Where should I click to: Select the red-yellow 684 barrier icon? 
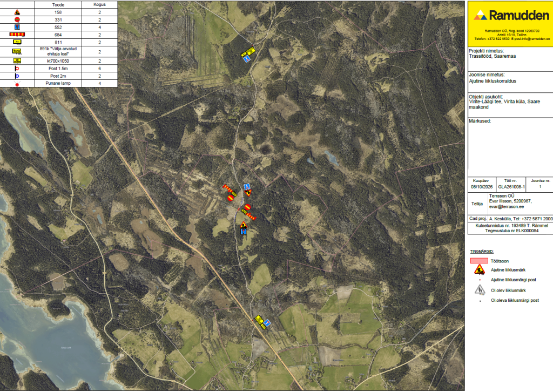(17, 35)
